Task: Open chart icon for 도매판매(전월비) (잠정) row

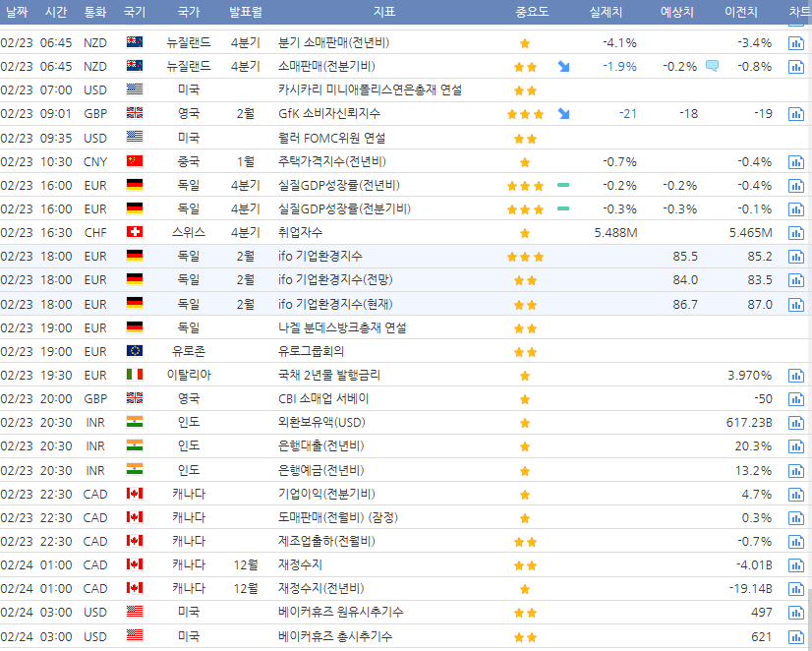Action: tap(796, 518)
